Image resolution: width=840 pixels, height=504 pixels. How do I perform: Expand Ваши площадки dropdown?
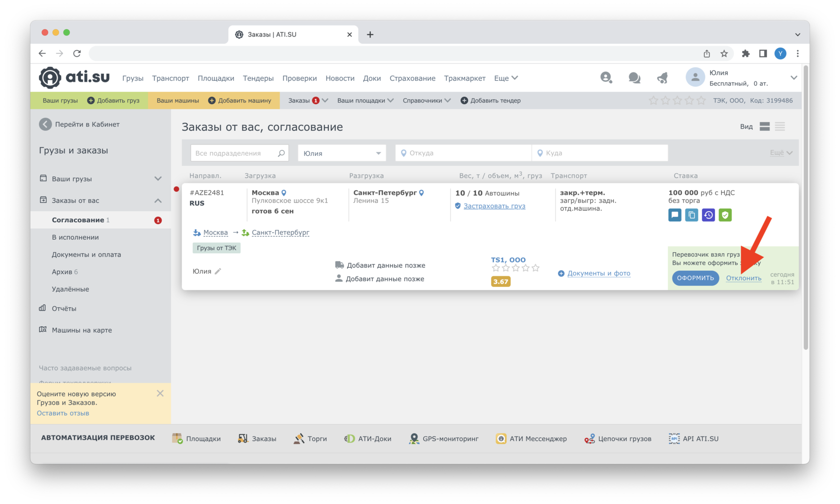tap(365, 100)
